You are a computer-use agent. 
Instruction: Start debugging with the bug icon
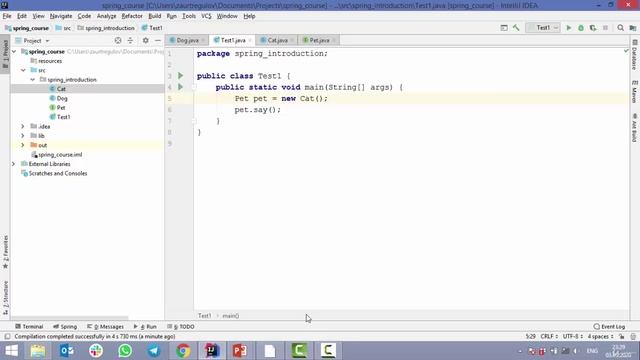(581, 28)
